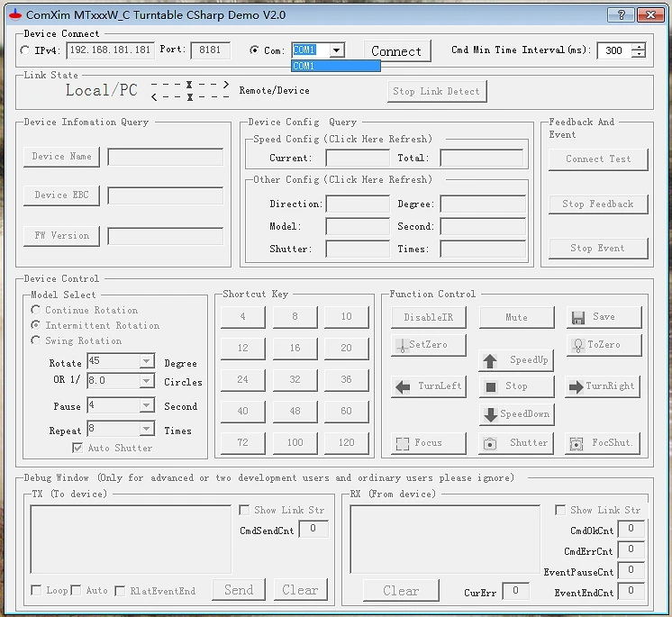Viewport: 672px width, 617px height.
Task: Click the Connect button
Action: tap(397, 51)
